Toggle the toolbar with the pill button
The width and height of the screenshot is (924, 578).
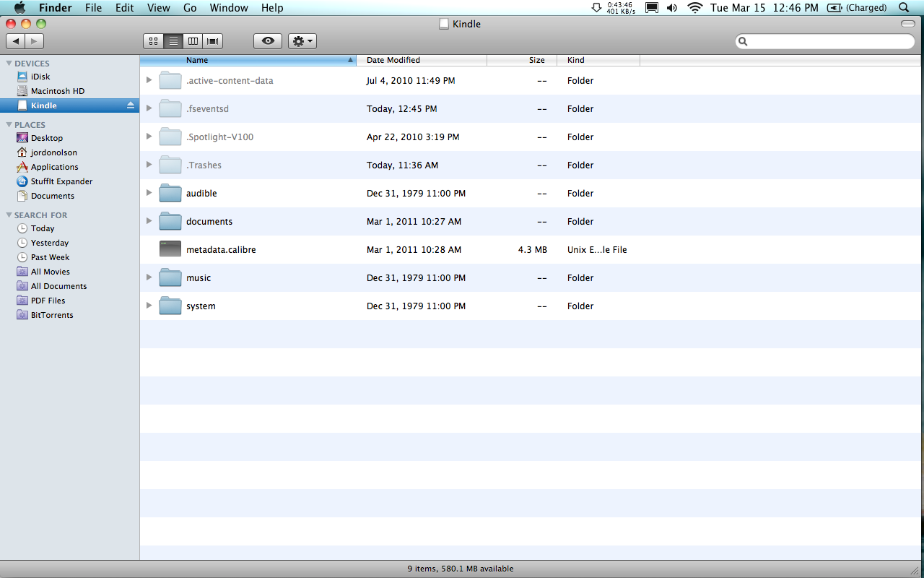pos(908,24)
